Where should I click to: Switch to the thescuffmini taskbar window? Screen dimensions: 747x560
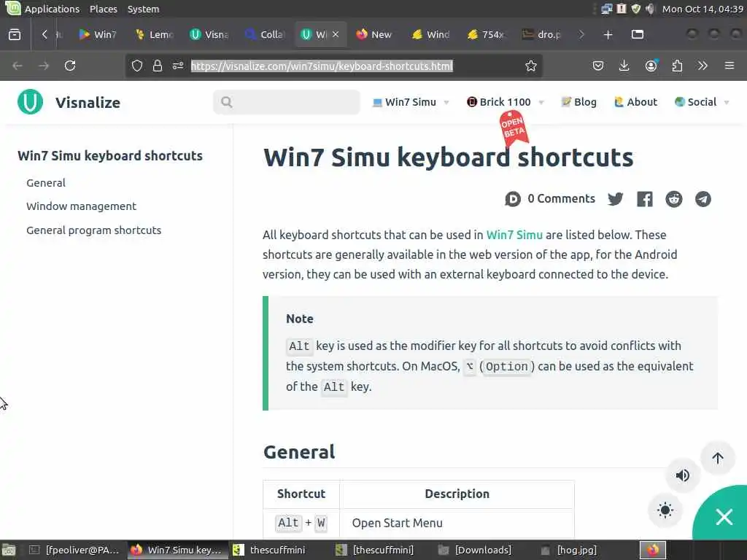[271, 550]
